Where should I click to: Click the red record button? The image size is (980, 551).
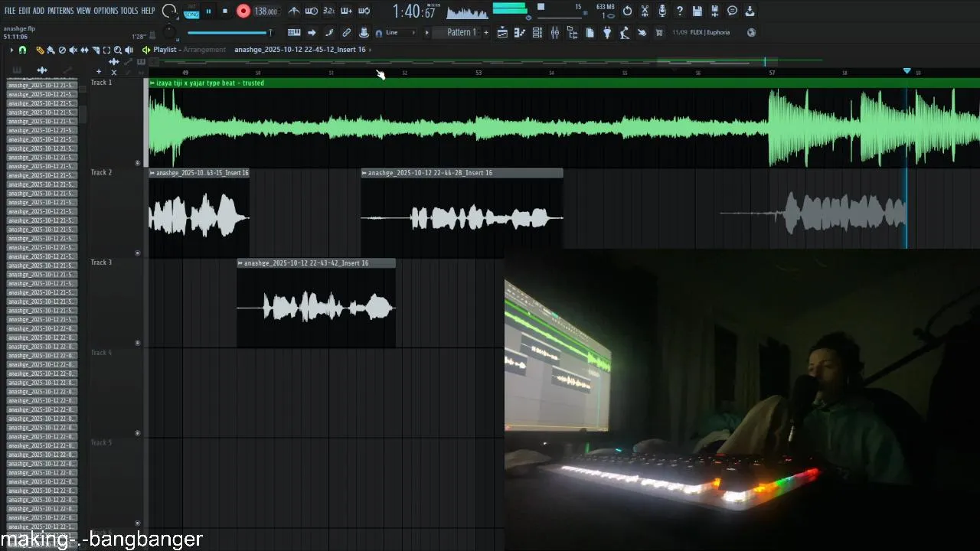[243, 11]
